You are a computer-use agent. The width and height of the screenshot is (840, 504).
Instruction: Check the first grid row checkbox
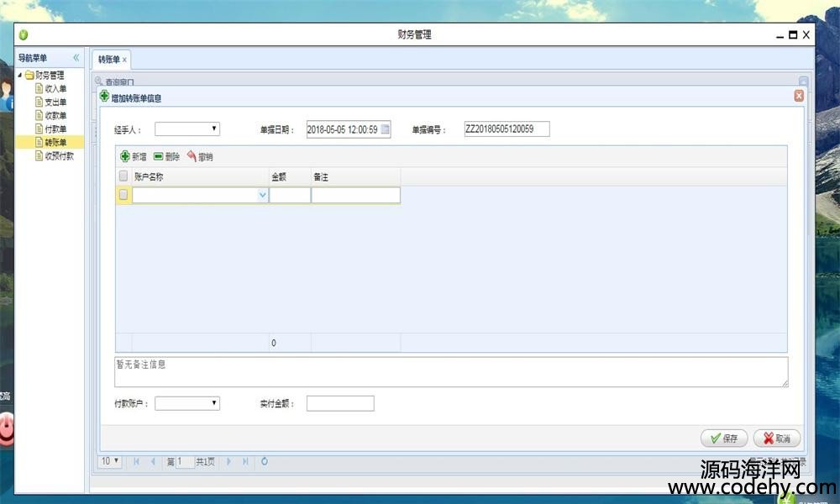[123, 195]
